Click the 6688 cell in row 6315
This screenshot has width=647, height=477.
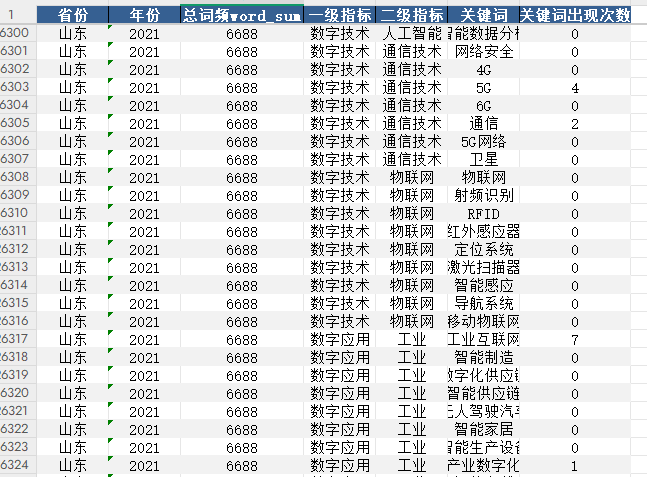click(242, 303)
